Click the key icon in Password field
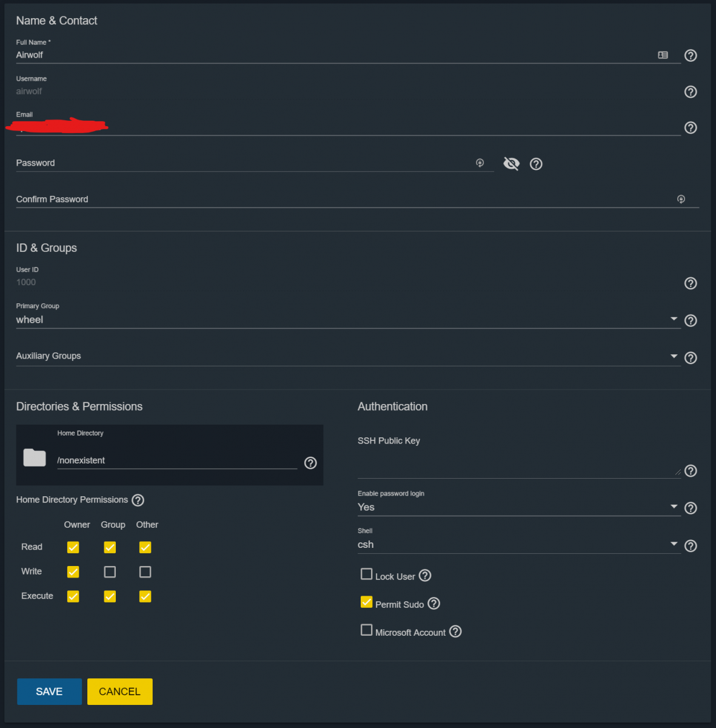The height and width of the screenshot is (728, 716). point(480,163)
